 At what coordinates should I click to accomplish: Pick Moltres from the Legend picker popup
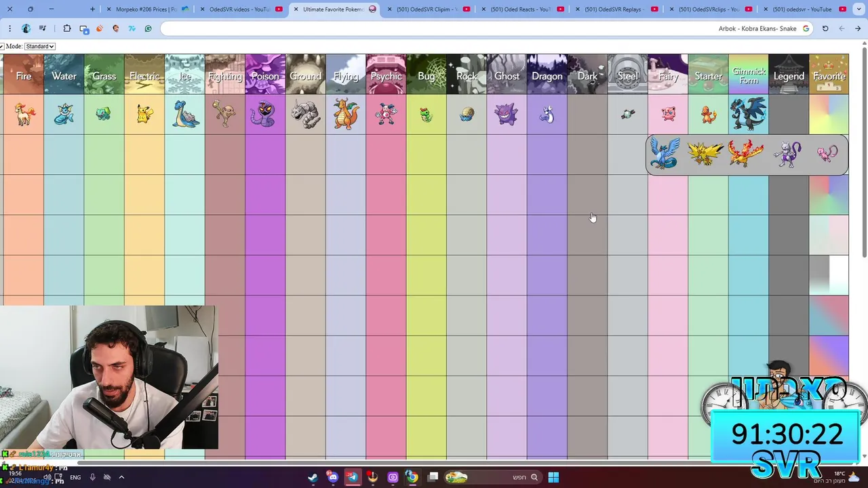(x=746, y=153)
